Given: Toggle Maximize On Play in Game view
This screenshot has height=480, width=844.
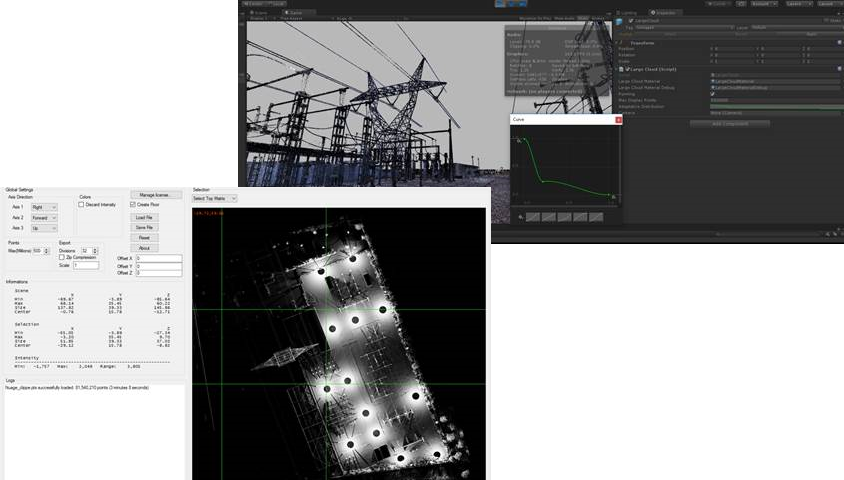Looking at the screenshot, I should [535, 18].
